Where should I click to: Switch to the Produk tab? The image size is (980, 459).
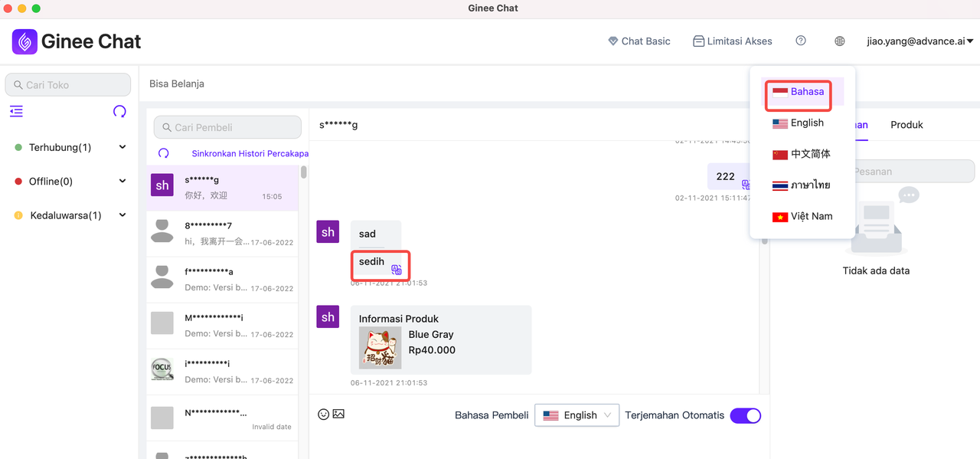pos(906,124)
